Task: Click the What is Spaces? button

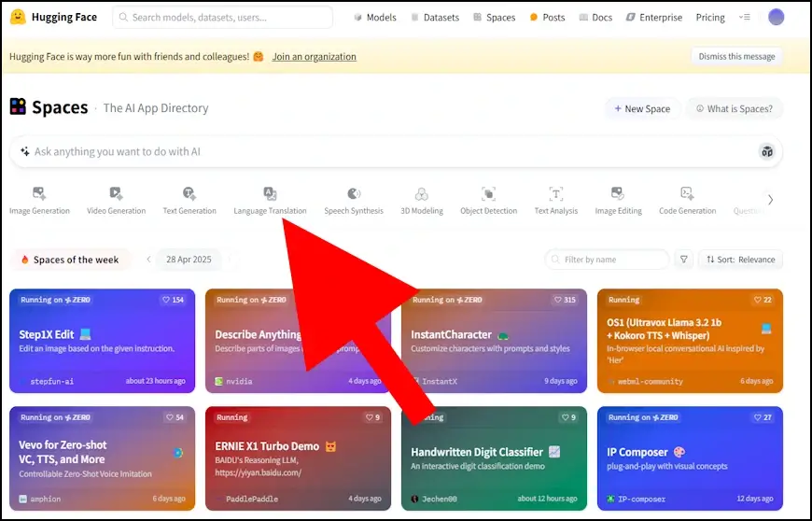Action: [x=735, y=108]
